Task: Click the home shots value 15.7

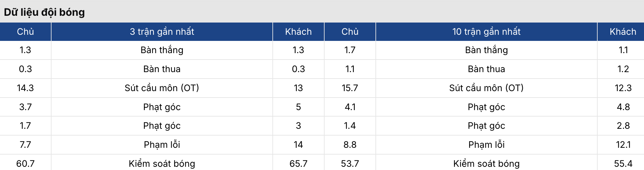Action: pos(350,88)
